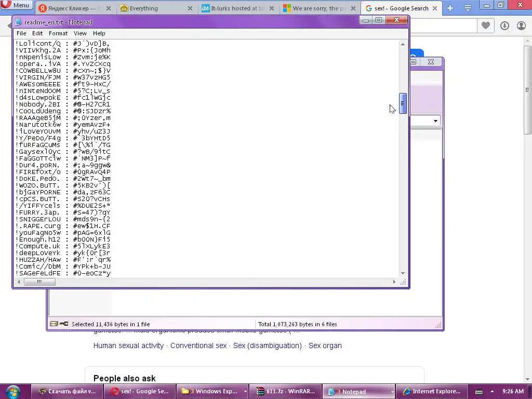Screen dimensions: 532x399
Task: Open the Notepad Help menu
Action: click(99, 33)
